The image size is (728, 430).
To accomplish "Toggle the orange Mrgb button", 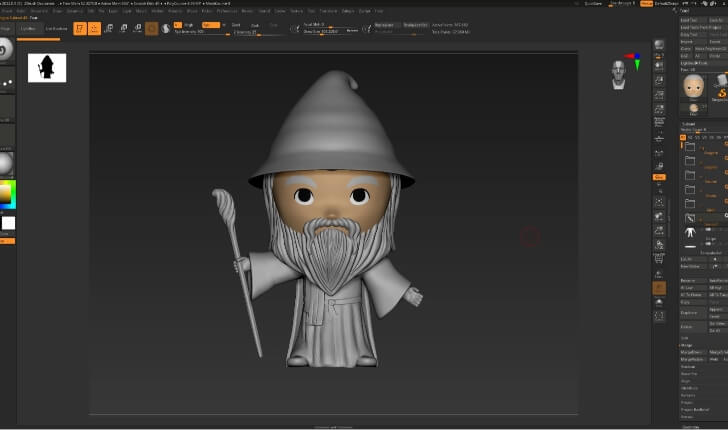I will [178, 25].
